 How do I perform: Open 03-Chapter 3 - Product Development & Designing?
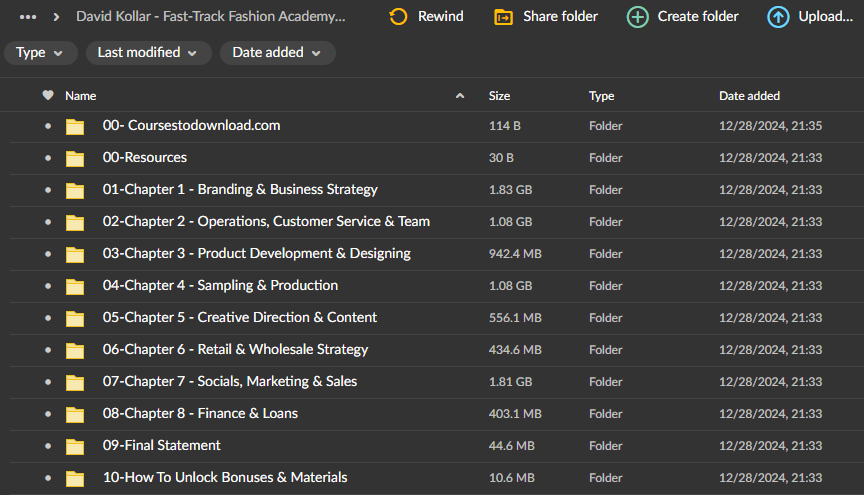pos(257,254)
